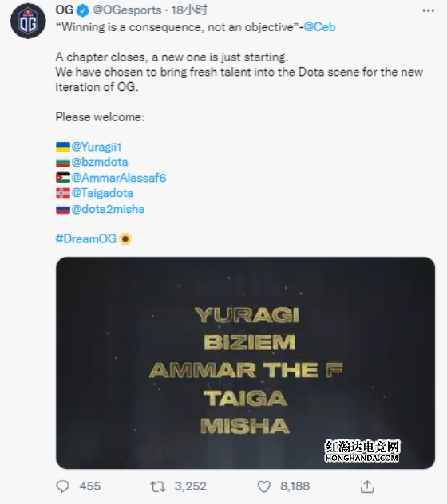Viewport: 447px width, 504px height.
Task: Play the roster announcement video thumbnail
Action: 245,363
